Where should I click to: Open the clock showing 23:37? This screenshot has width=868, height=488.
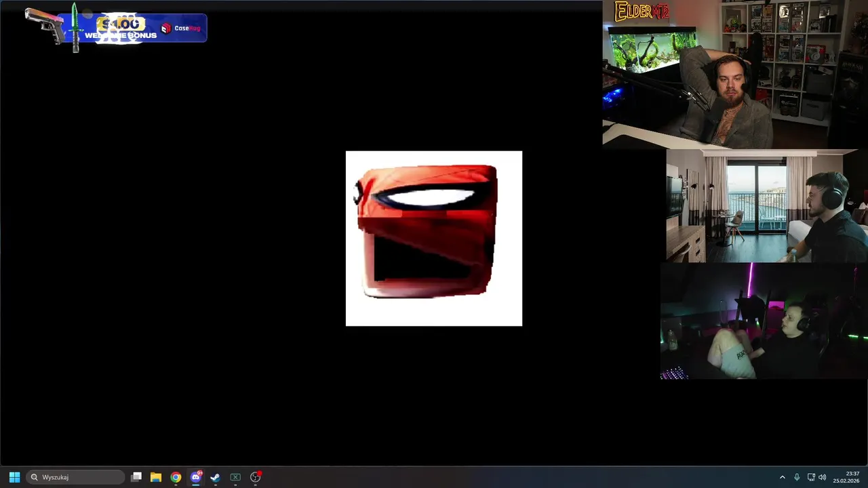(x=847, y=477)
